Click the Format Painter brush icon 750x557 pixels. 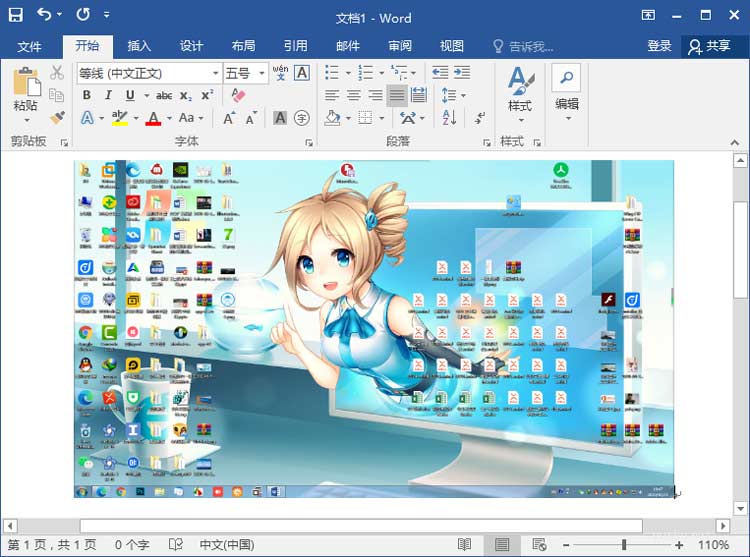pos(57,118)
